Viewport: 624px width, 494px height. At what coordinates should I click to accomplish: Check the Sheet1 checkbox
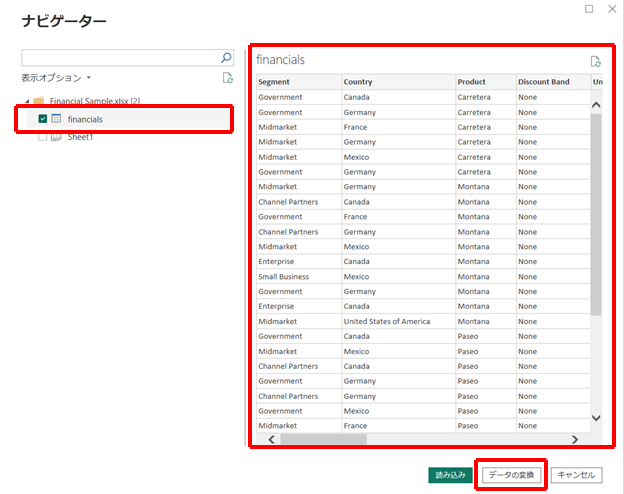[42, 136]
